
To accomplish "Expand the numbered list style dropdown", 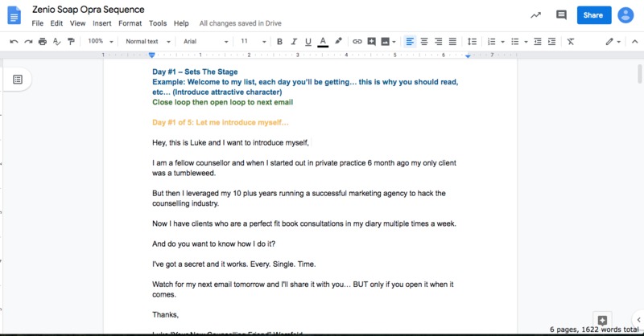I will pyautogui.click(x=502, y=42).
